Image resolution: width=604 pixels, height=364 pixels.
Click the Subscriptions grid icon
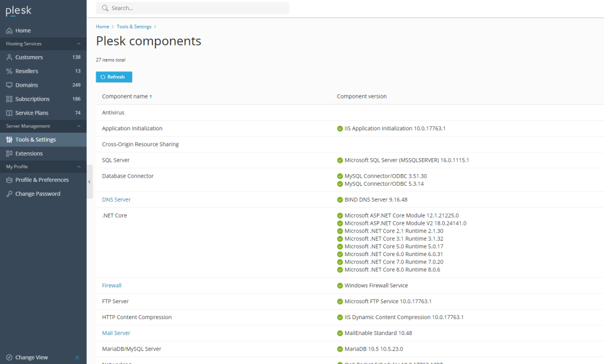click(9, 99)
